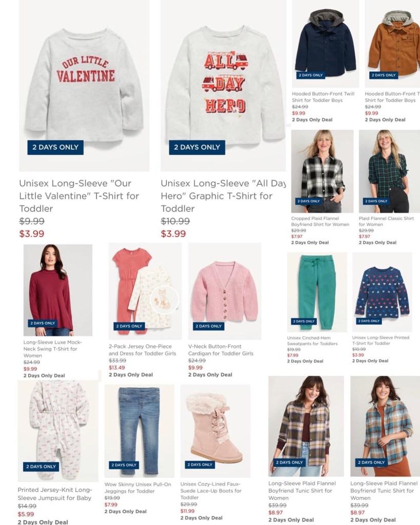This screenshot has width=420, height=525.
Task: Open Plaid Flannel Classic Shirt for Women link
Action: tap(386, 221)
